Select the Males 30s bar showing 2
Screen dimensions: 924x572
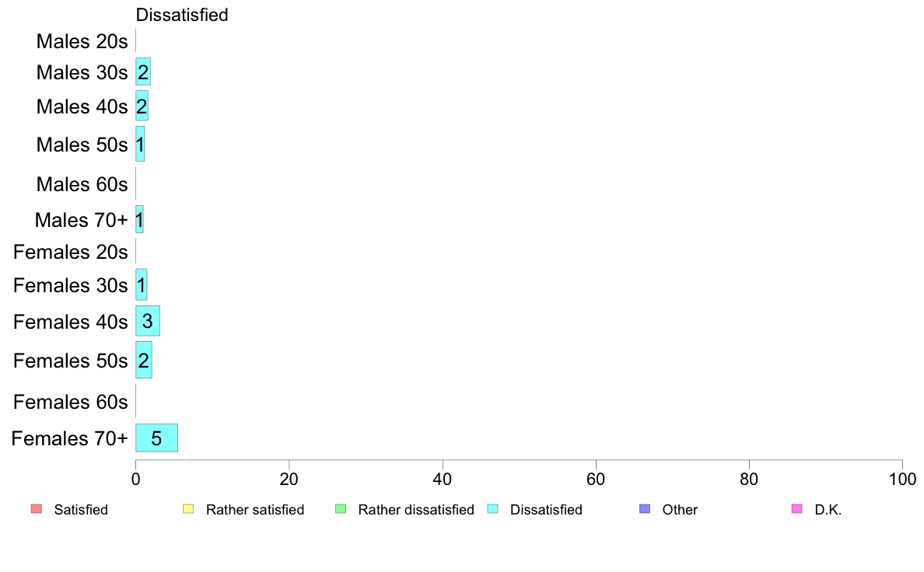pos(143,71)
